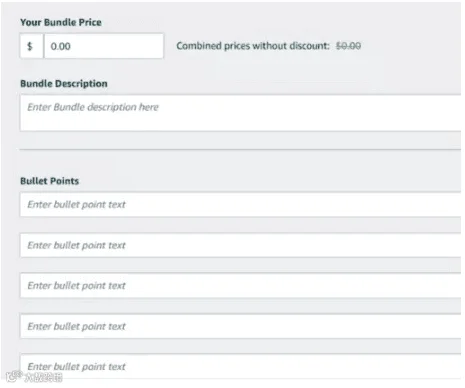The width and height of the screenshot is (465, 388).
Task: Click the Enter Bundle description here placeholder
Action: point(93,107)
